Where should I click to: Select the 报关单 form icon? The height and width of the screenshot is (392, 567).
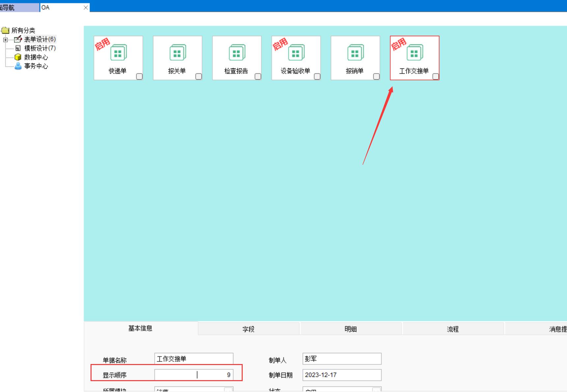[177, 53]
